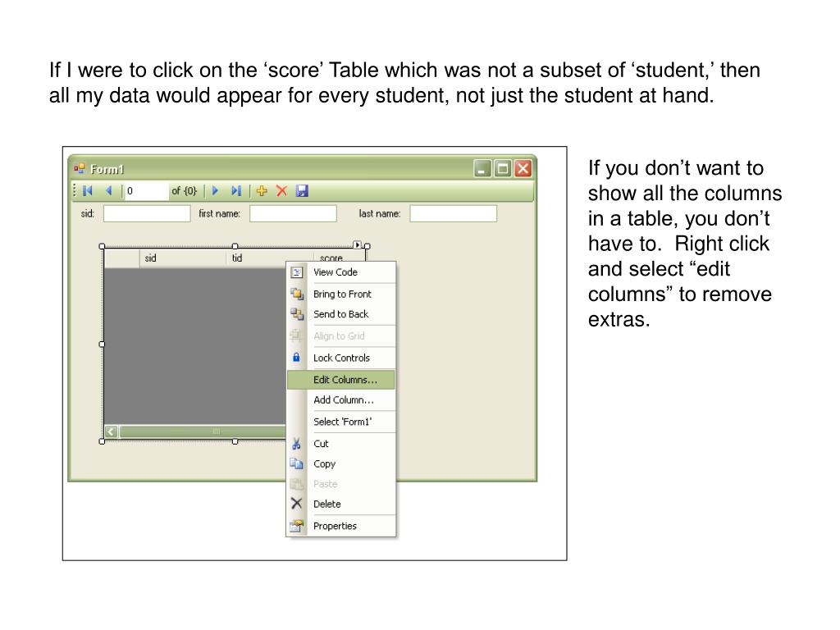
Task: Click the Lock Controls padlock icon
Action: pos(296,358)
